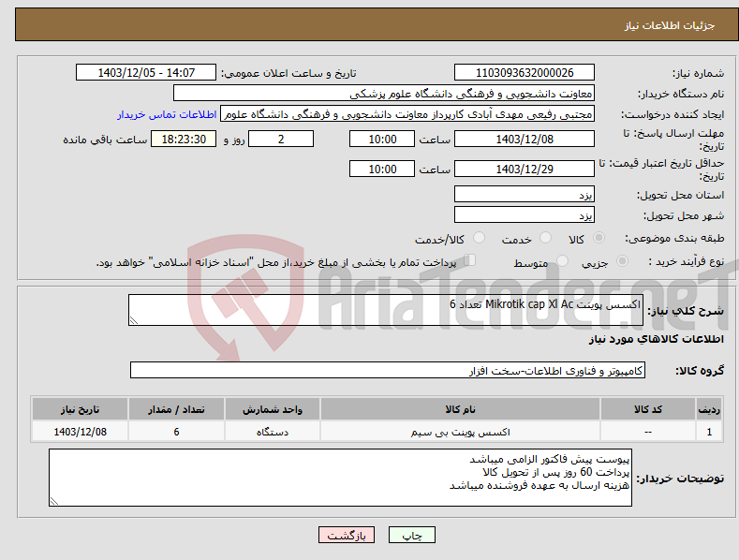This screenshot has width=739, height=560.
Task: Click the response deadline date 1403/12/08 field
Action: (525, 139)
